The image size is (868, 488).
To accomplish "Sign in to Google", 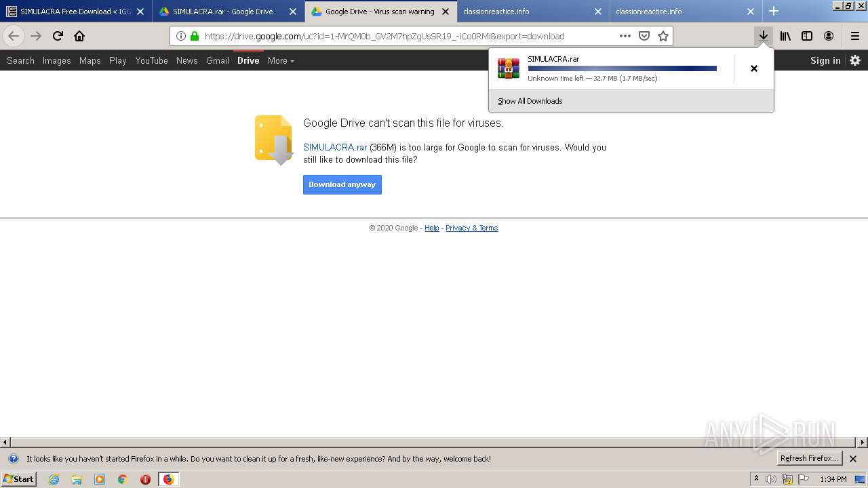I will click(825, 60).
